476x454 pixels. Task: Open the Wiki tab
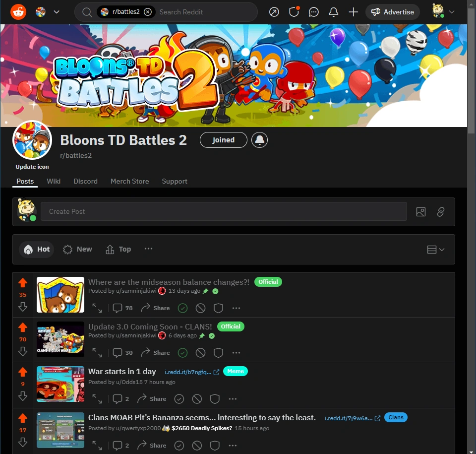tap(54, 182)
